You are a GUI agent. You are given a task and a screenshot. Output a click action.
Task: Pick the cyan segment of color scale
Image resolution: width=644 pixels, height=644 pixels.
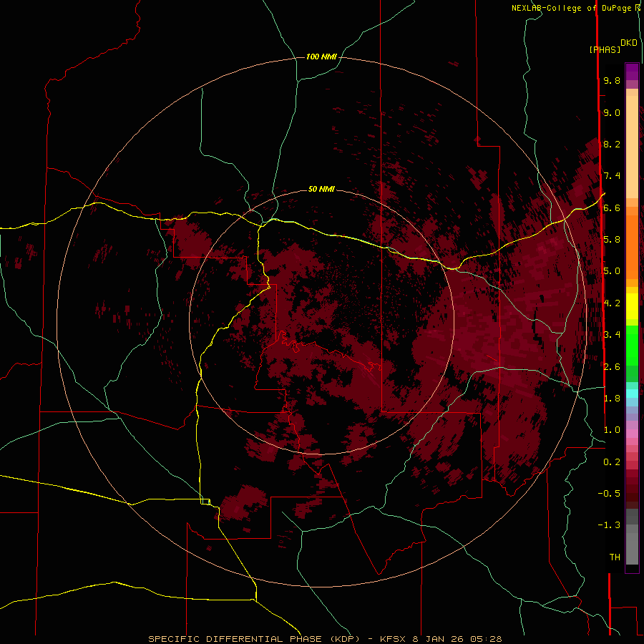(x=632, y=394)
